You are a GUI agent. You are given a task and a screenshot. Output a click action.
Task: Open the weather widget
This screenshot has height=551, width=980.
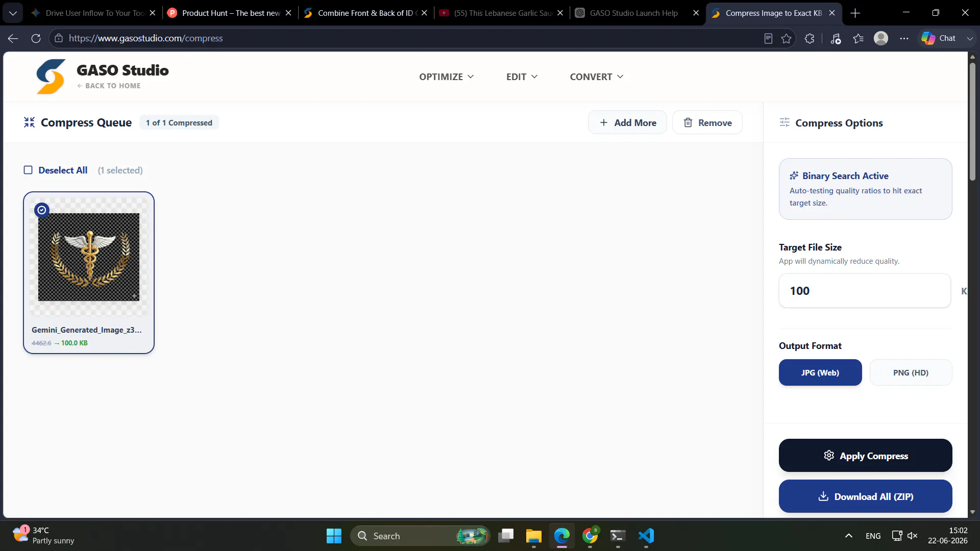[43, 536]
